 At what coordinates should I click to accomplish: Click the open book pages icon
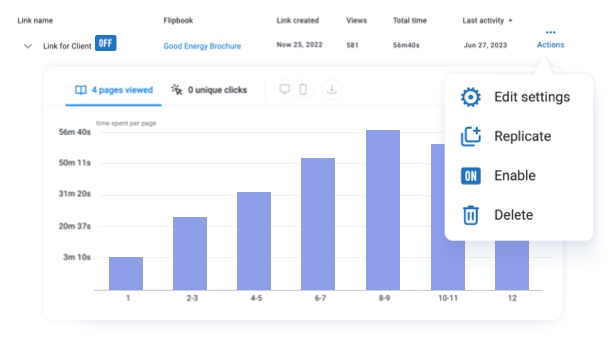click(x=81, y=90)
